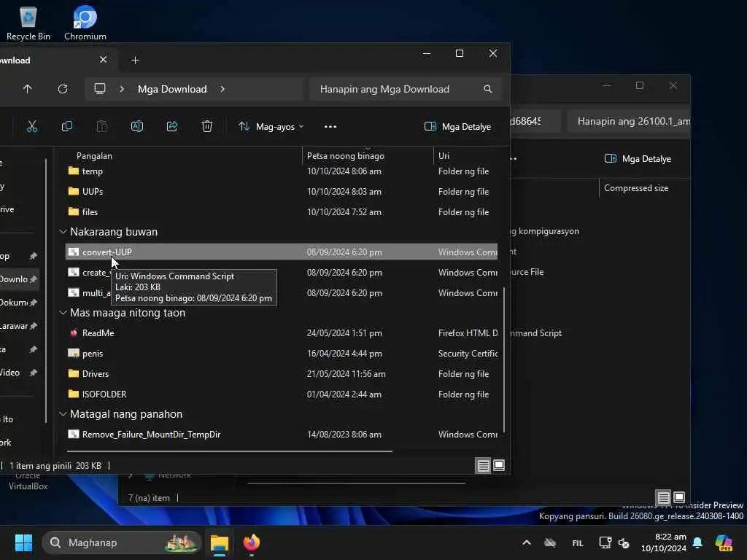Click the Paste clipboard icon
Viewport: 747px width, 560px height.
click(102, 127)
